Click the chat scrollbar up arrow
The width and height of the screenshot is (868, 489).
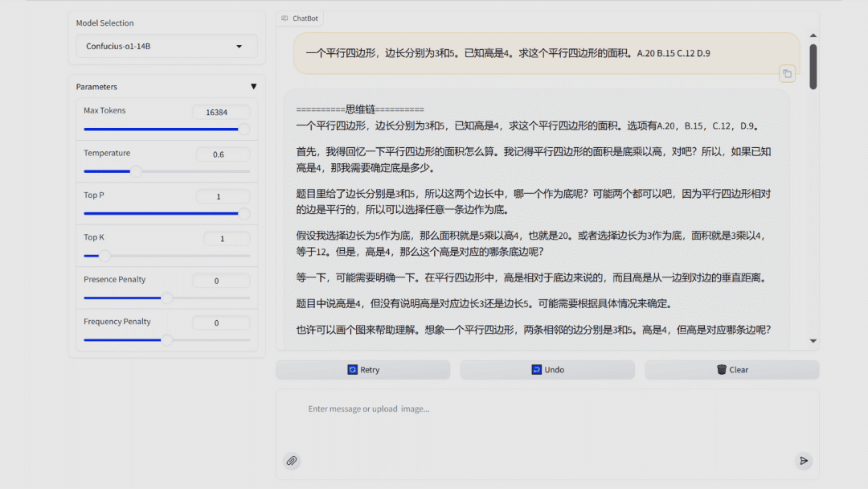pyautogui.click(x=813, y=35)
